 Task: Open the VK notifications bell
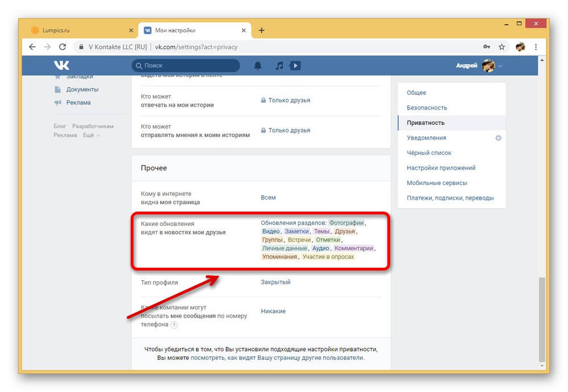(x=257, y=65)
